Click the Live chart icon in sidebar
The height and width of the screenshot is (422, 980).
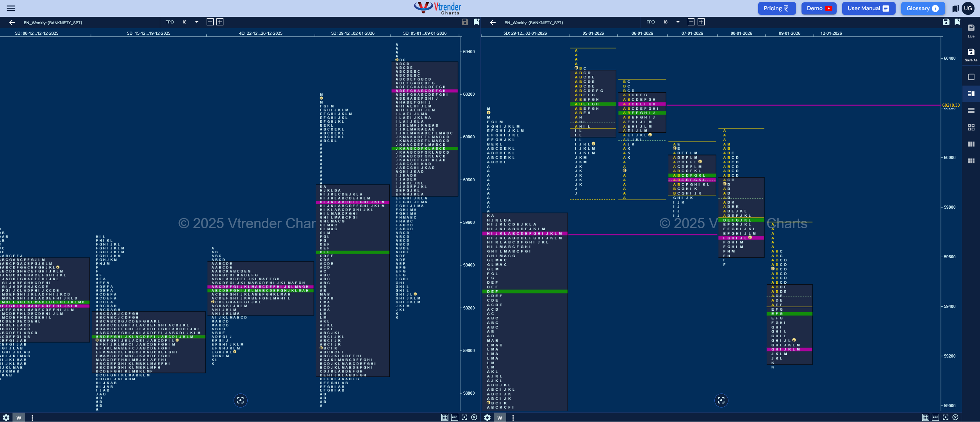(971, 30)
